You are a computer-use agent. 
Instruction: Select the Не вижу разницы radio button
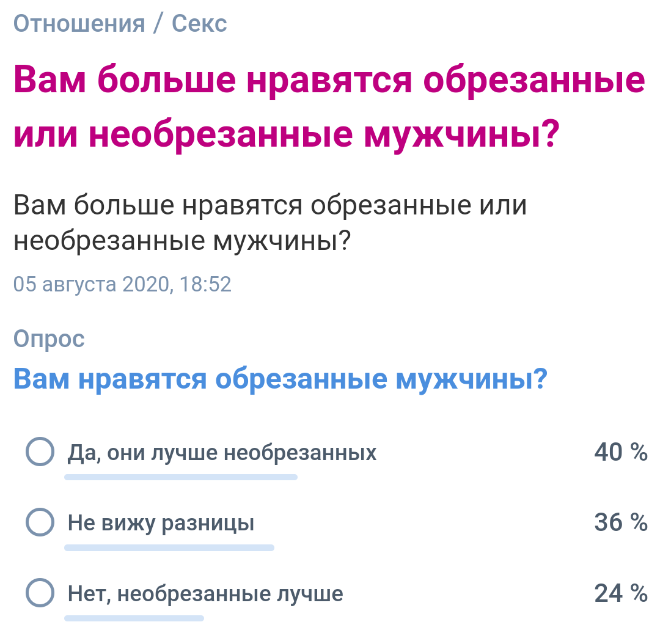click(x=40, y=522)
